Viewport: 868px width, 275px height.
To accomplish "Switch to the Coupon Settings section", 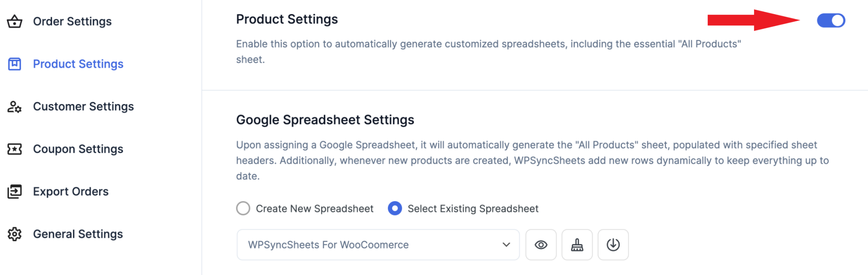I will tap(78, 149).
